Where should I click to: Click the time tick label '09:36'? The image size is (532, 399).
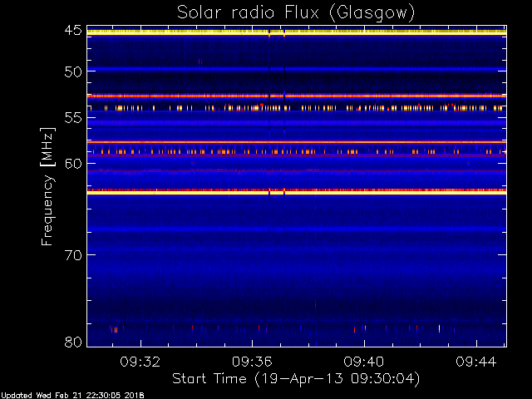(x=252, y=362)
